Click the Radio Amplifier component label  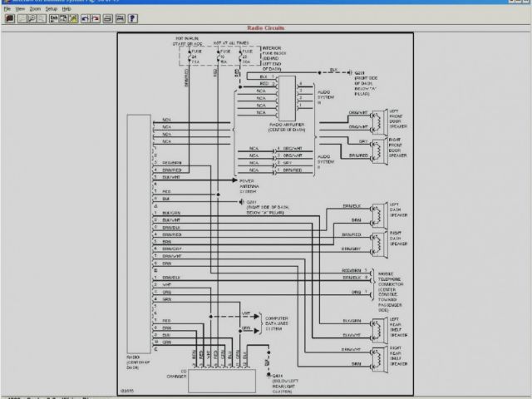coord(288,129)
